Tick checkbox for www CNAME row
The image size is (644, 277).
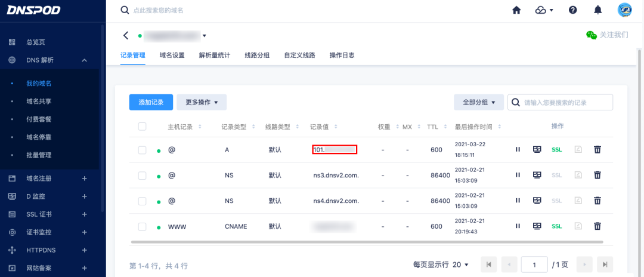coord(142,226)
